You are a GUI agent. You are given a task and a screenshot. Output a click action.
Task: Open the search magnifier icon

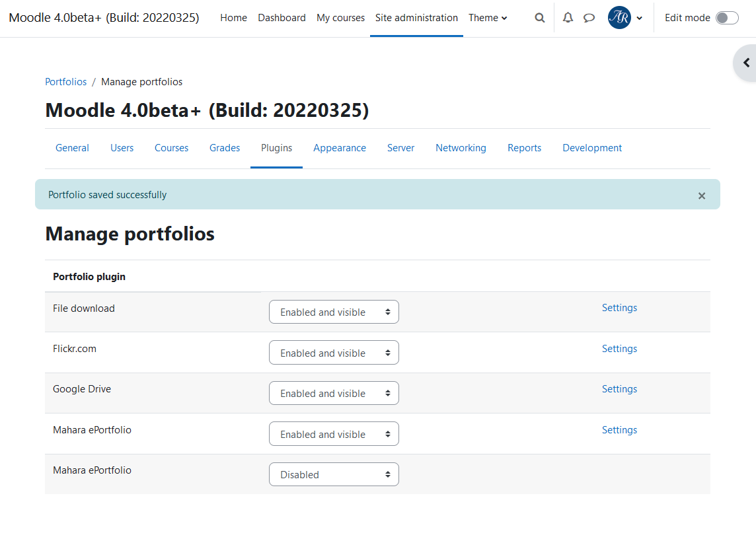[539, 18]
